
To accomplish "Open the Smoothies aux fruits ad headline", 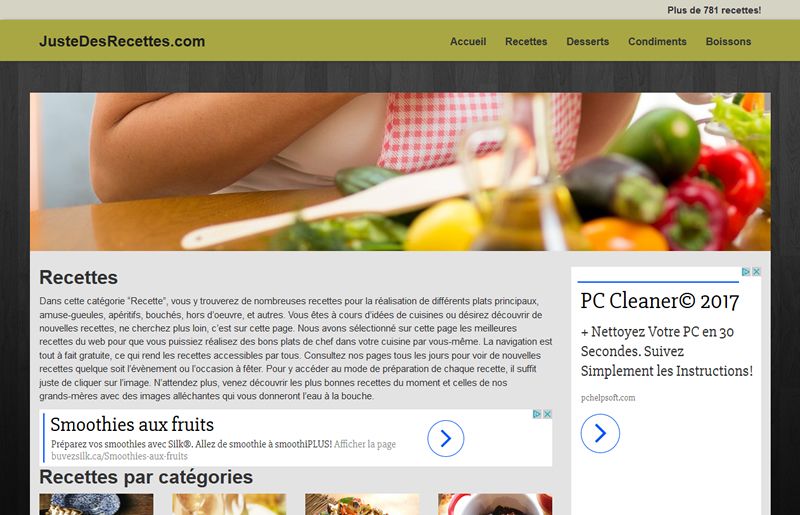I will click(132, 424).
